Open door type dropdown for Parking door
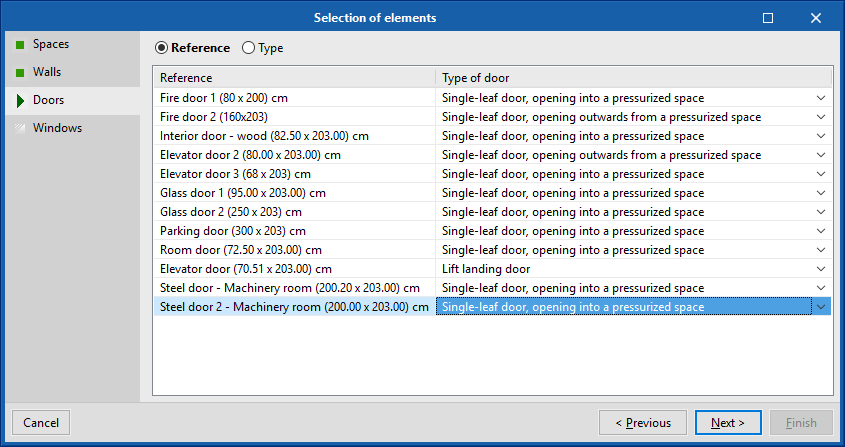Screen dimensions: 845x447 [x=821, y=231]
